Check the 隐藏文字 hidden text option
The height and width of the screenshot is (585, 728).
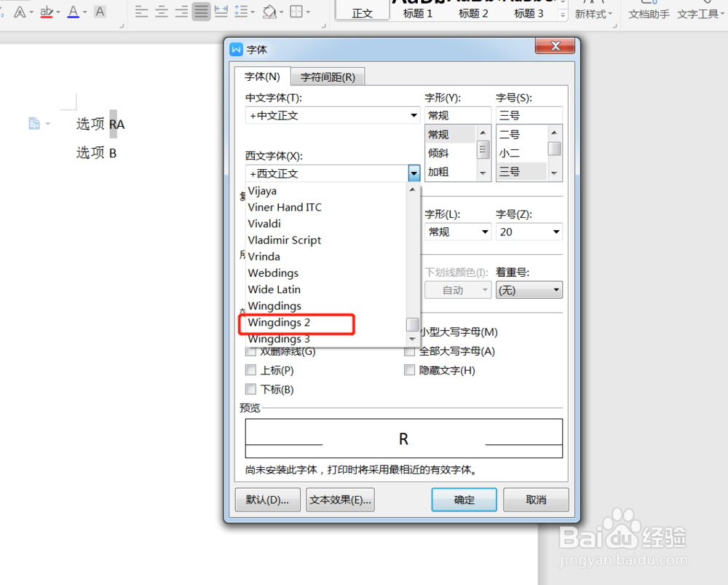tap(410, 369)
